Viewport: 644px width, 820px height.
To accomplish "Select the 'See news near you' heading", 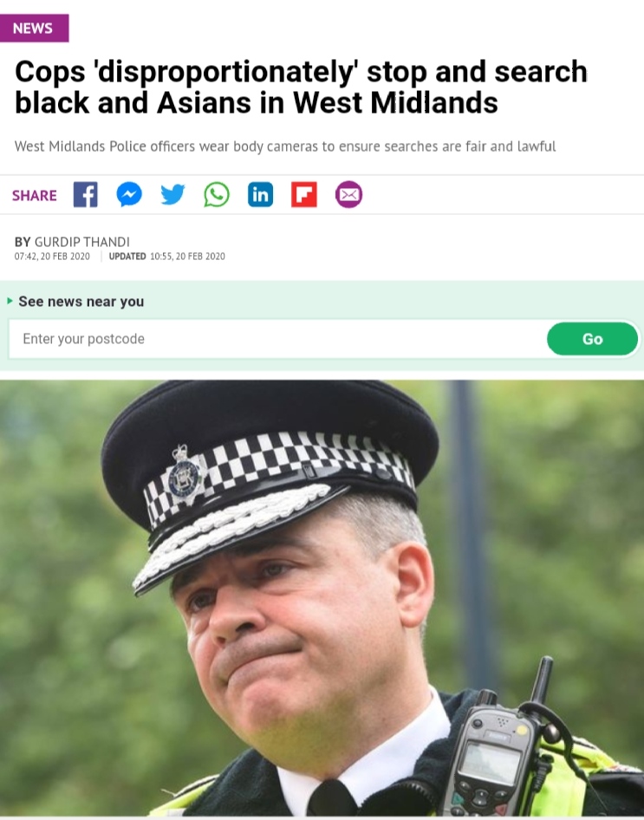I will 81,302.
